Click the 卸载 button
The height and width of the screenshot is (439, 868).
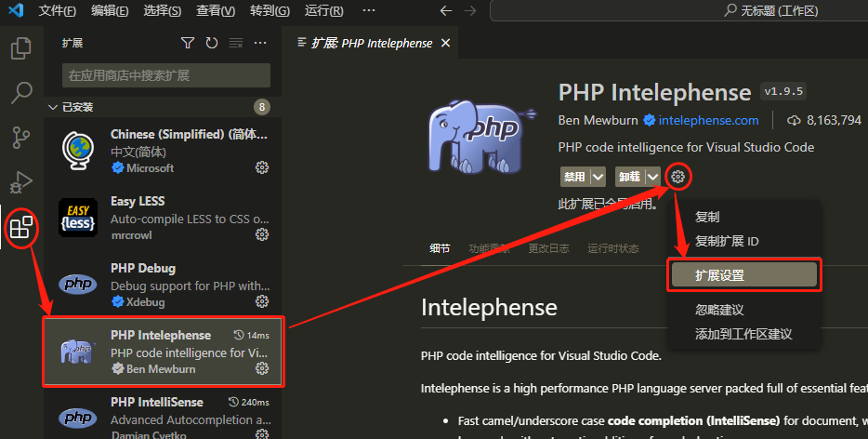pos(630,177)
